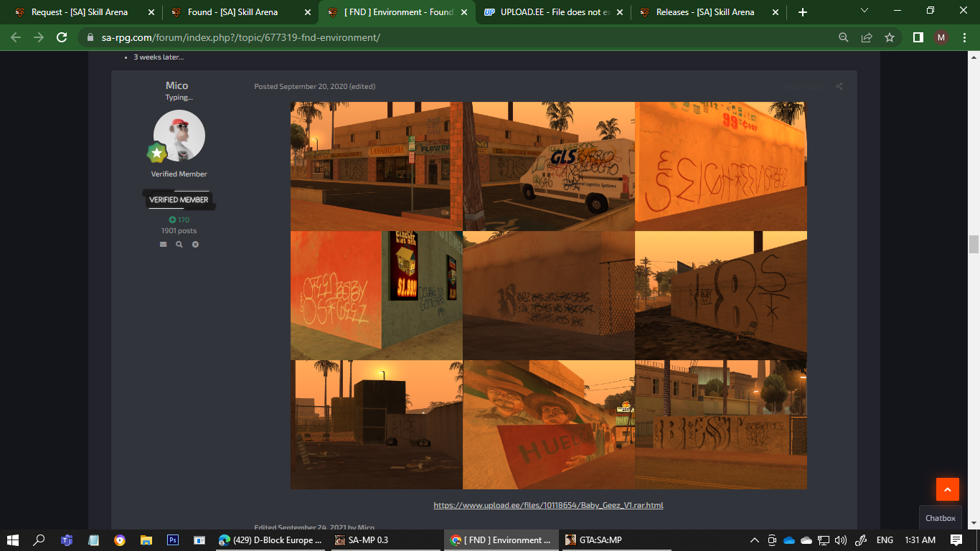Image resolution: width=980 pixels, height=551 pixels.
Task: Switch to SA-MP 0.3 taskbar window
Action: pyautogui.click(x=386, y=540)
